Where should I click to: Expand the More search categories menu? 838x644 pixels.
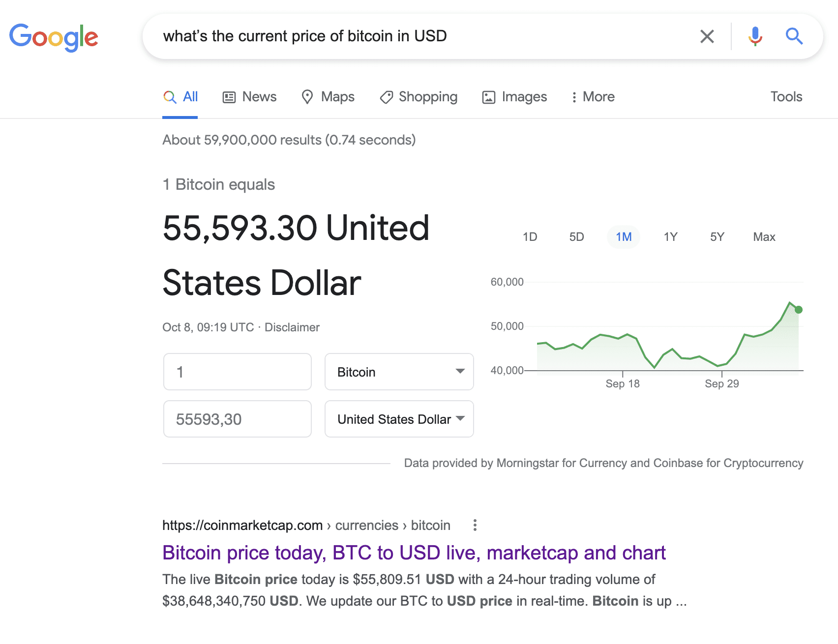(x=593, y=97)
